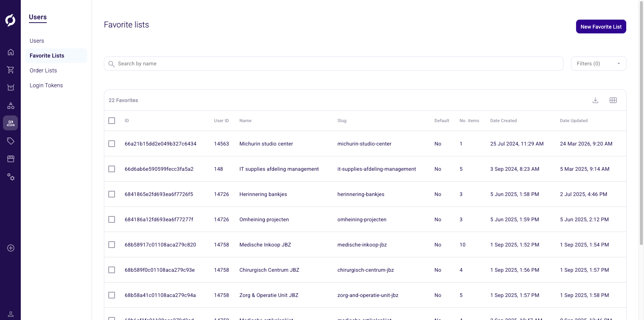
Task: Click ID 66a21b15dd2e049b327c6434
Action: tap(161, 144)
